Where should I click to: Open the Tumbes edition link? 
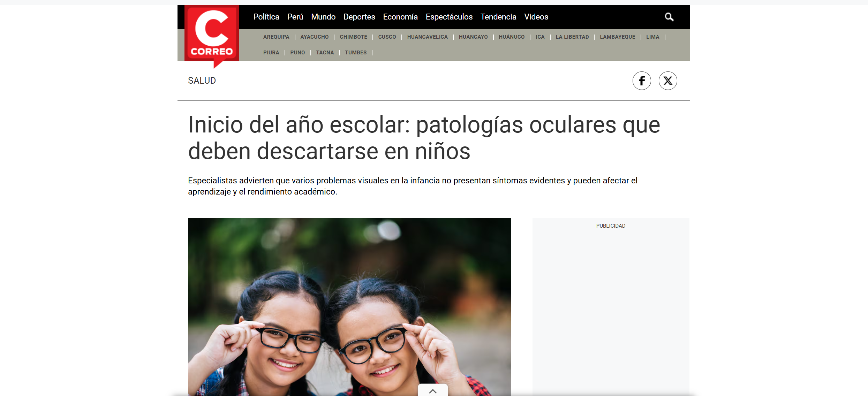point(356,53)
